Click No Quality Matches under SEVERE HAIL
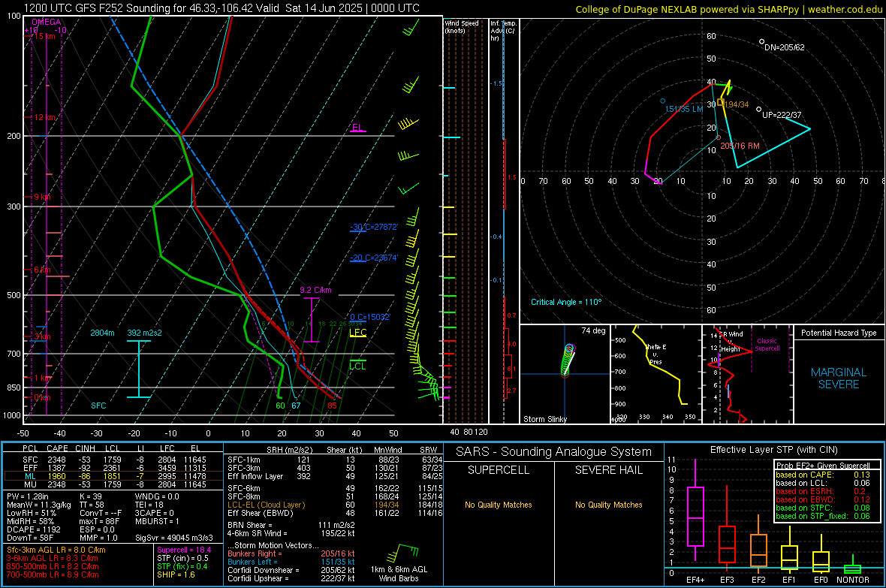 coord(608,505)
